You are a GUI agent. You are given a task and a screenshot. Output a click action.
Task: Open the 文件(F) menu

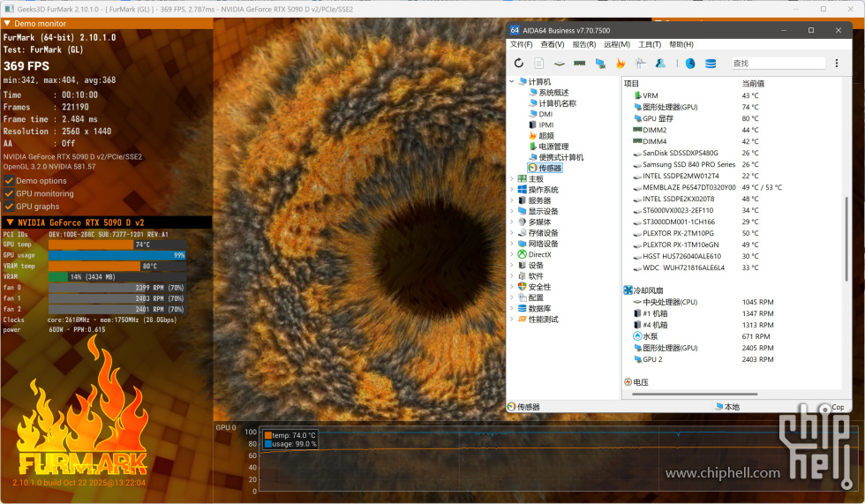521,44
